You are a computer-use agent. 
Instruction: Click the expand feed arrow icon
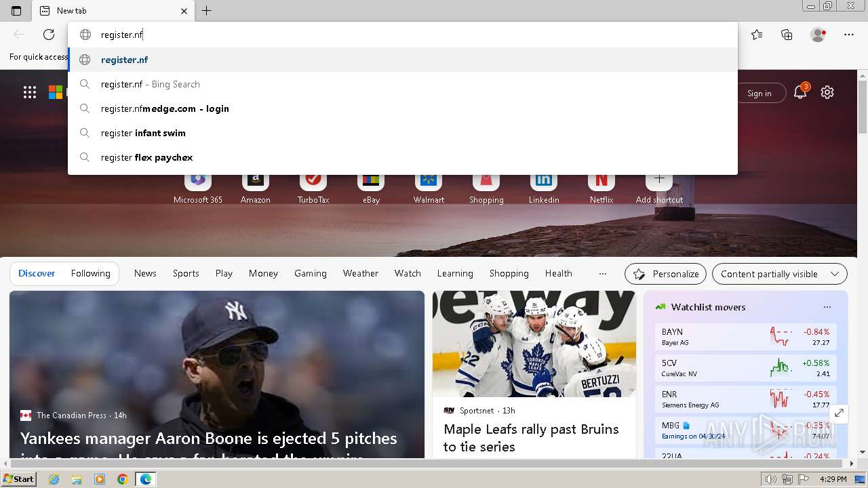(839, 413)
